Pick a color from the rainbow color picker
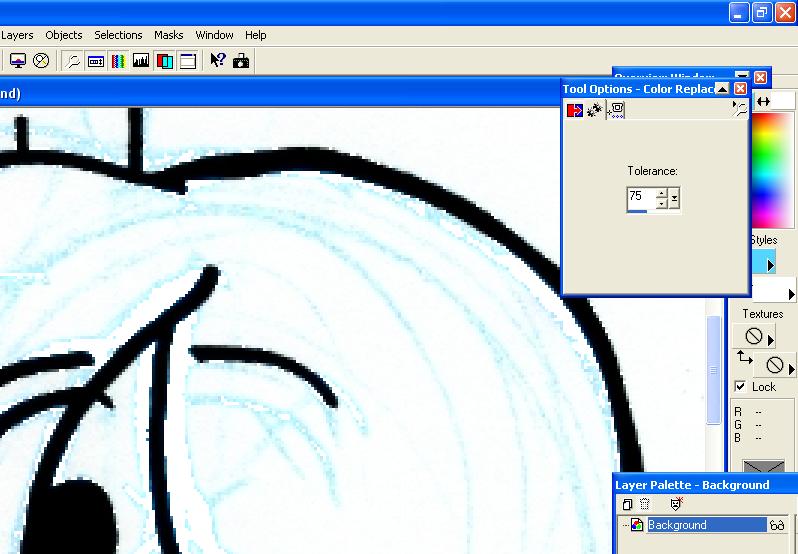798x554 pixels. point(772,170)
